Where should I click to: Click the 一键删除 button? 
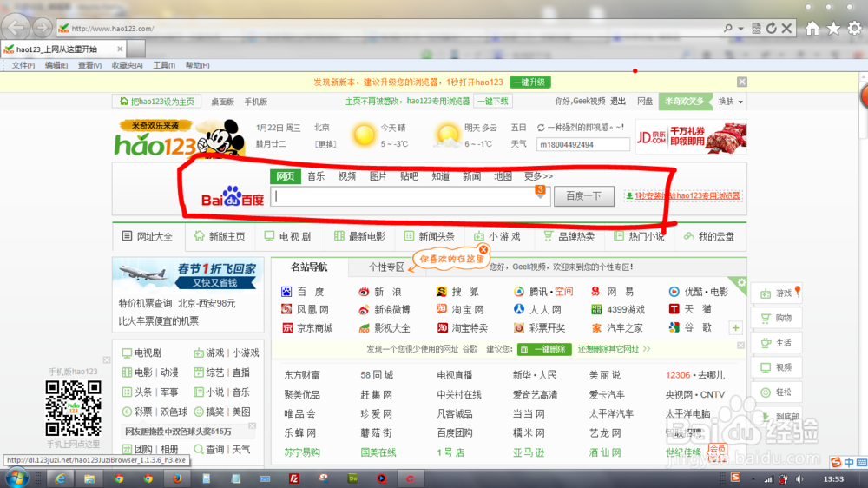(x=544, y=350)
